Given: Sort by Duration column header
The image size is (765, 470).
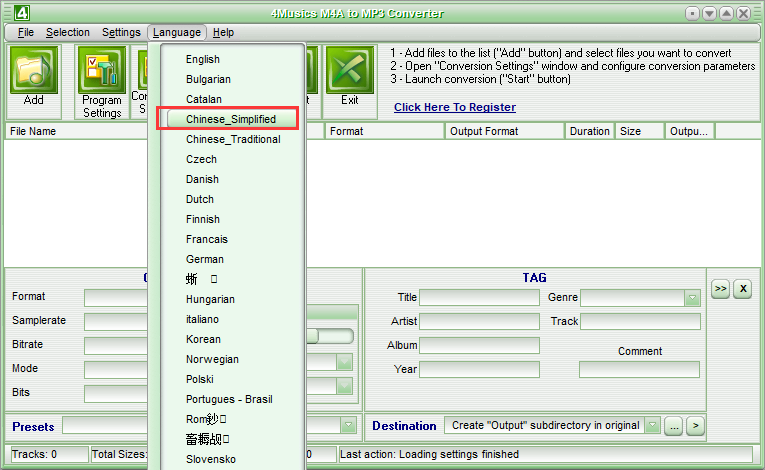Looking at the screenshot, I should click(589, 131).
